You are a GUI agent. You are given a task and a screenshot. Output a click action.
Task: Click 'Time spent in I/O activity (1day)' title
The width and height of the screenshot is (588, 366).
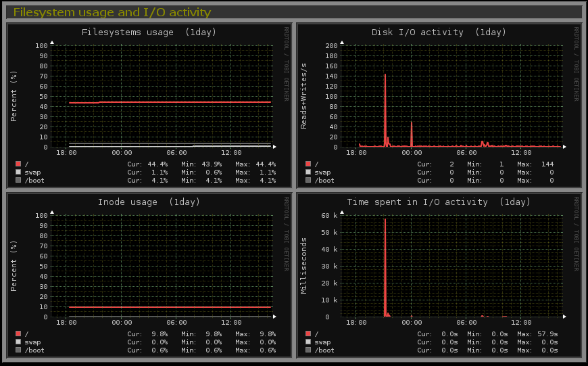click(x=439, y=202)
